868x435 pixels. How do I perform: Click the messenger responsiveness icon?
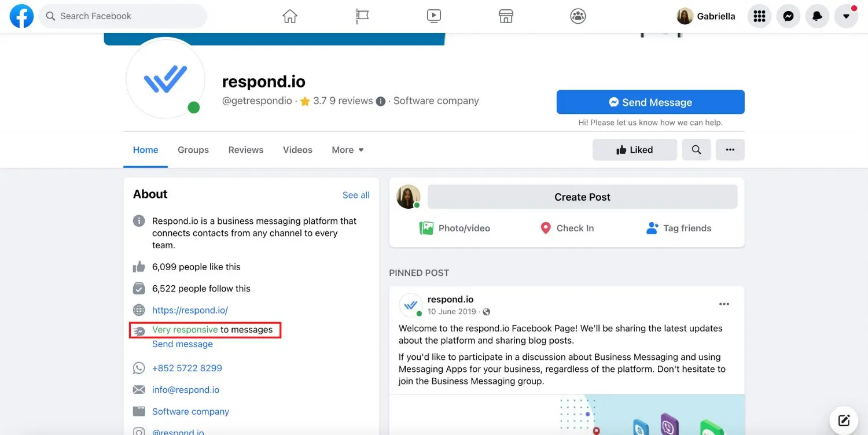click(139, 331)
